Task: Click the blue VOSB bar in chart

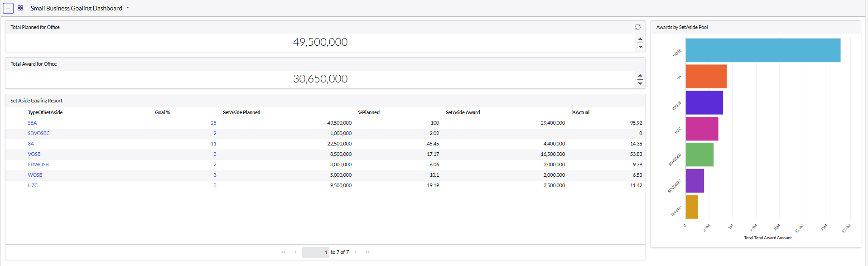Action: (x=762, y=50)
